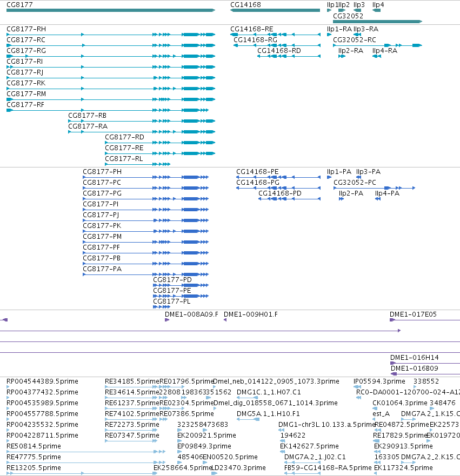Select EST EK142627.5prime
Screen dimensions: 460x476
tap(309, 446)
